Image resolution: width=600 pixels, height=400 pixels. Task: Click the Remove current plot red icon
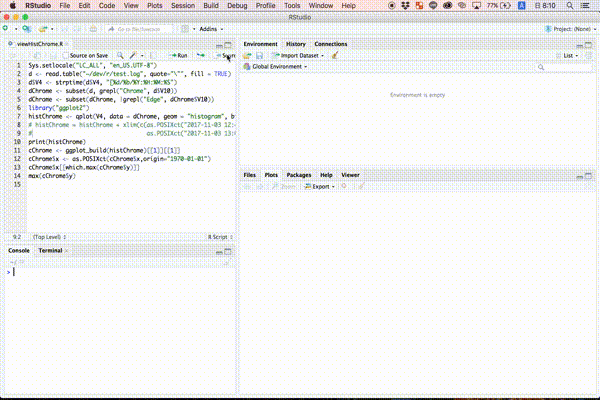pyautogui.click(x=344, y=186)
